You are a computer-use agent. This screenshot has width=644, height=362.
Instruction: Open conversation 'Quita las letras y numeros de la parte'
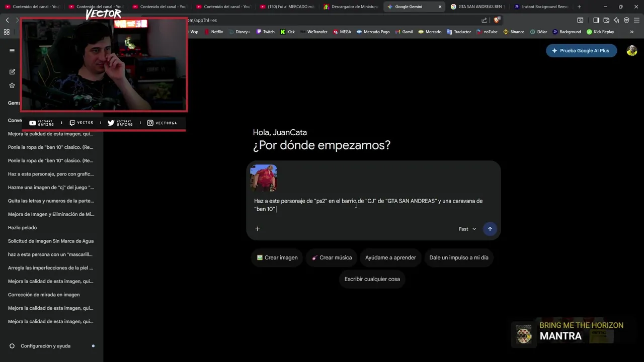51,201
